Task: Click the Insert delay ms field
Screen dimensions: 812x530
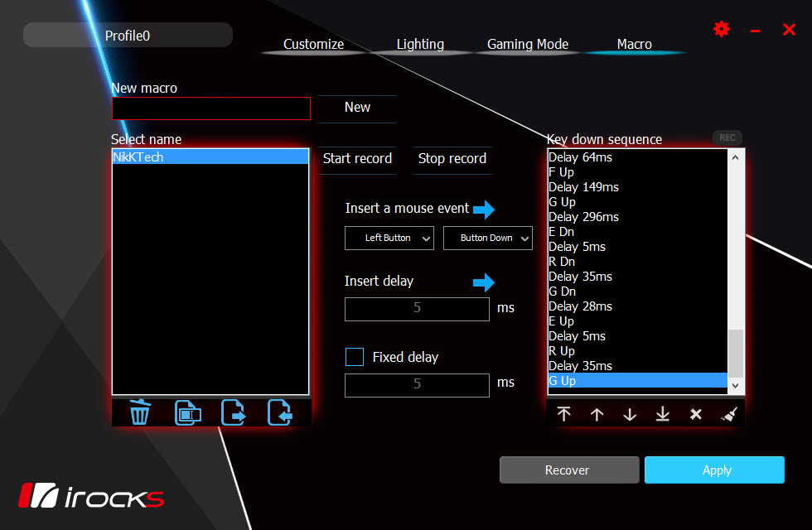Action: tap(417, 308)
